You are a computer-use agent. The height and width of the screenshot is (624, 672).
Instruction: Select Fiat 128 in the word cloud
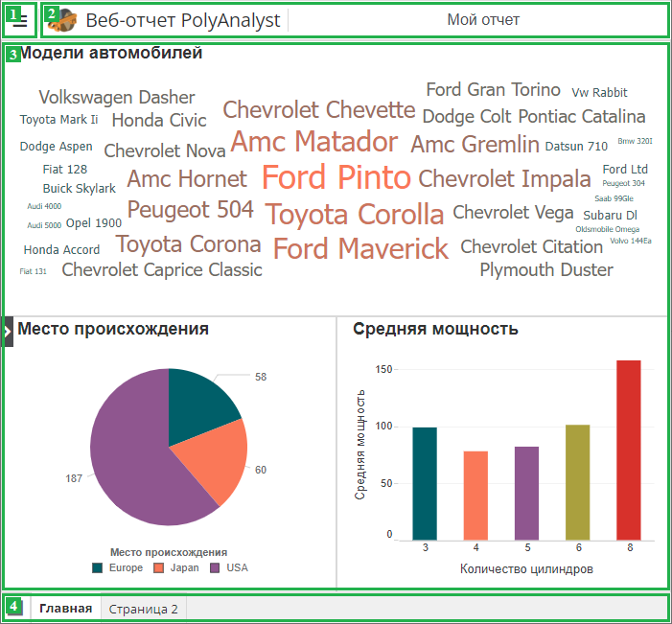click(65, 170)
